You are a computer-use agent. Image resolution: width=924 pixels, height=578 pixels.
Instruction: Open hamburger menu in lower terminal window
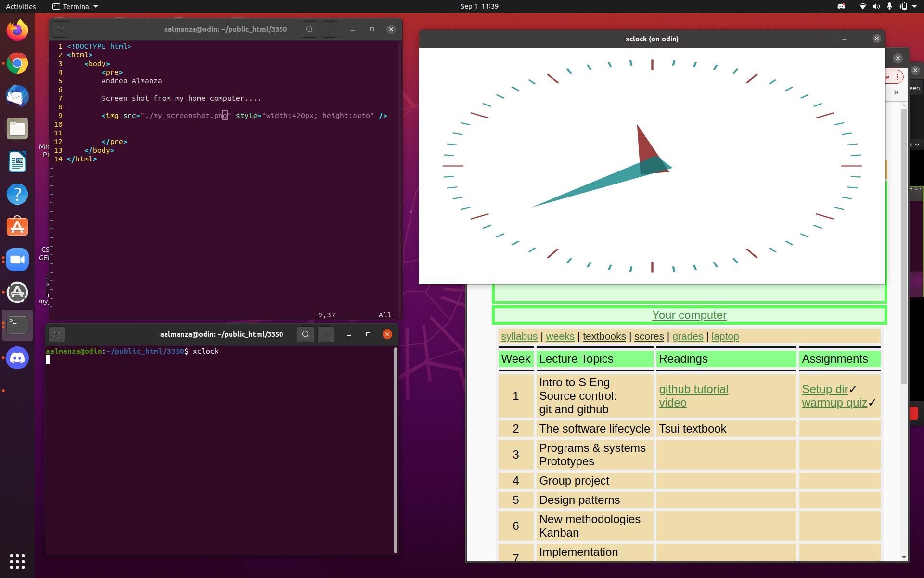click(x=326, y=334)
